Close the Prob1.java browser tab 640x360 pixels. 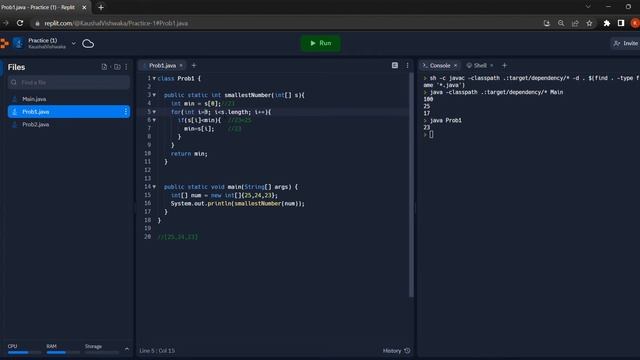(84, 7)
